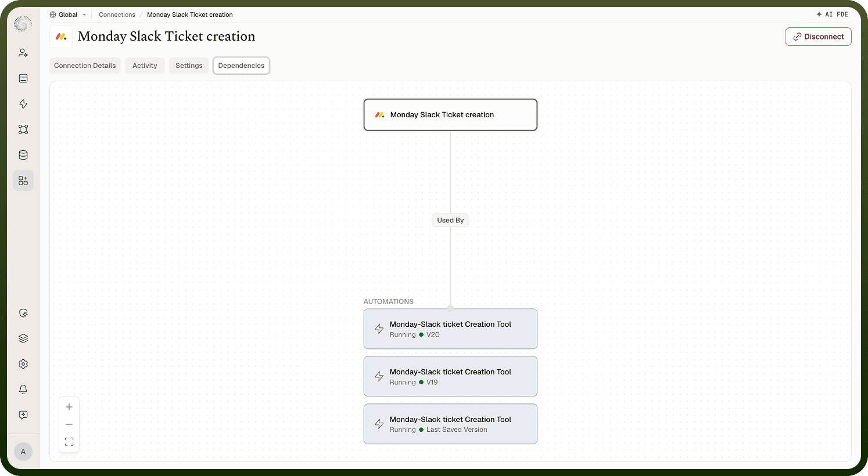
Task: Switch to the Activity tab
Action: (145, 66)
